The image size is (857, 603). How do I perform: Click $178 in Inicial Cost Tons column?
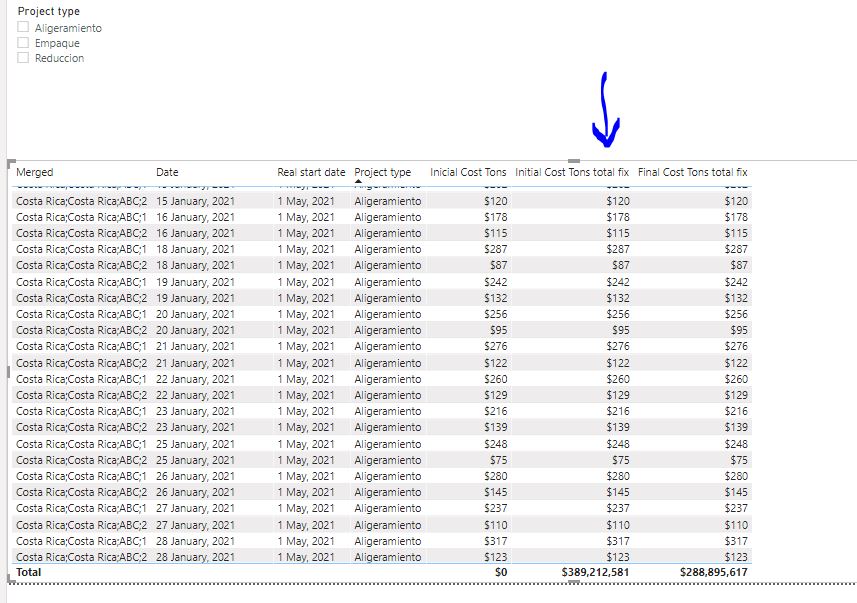tap(495, 217)
